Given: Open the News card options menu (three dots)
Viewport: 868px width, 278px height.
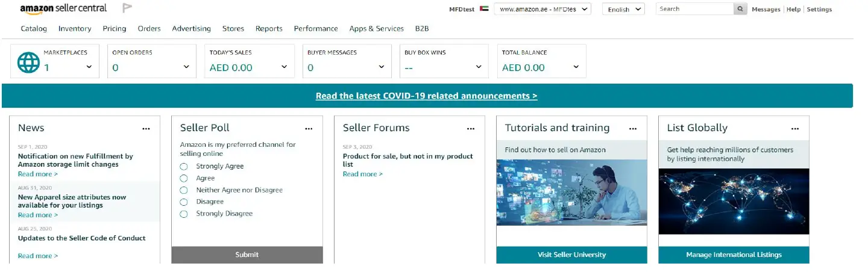Looking at the screenshot, I should tap(146, 129).
